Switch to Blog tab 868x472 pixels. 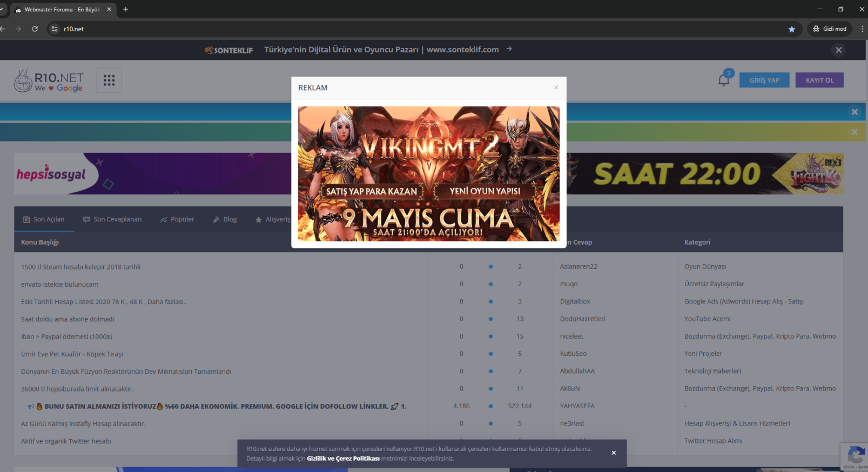coord(225,219)
